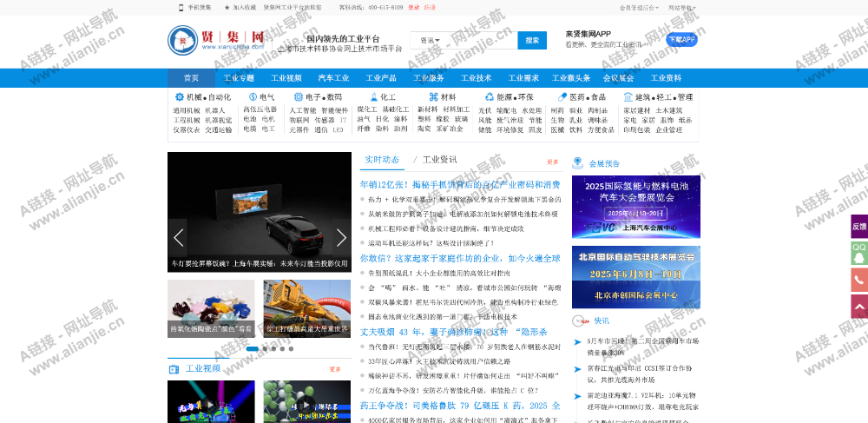Show next slide with right carousel arrow

[341, 238]
